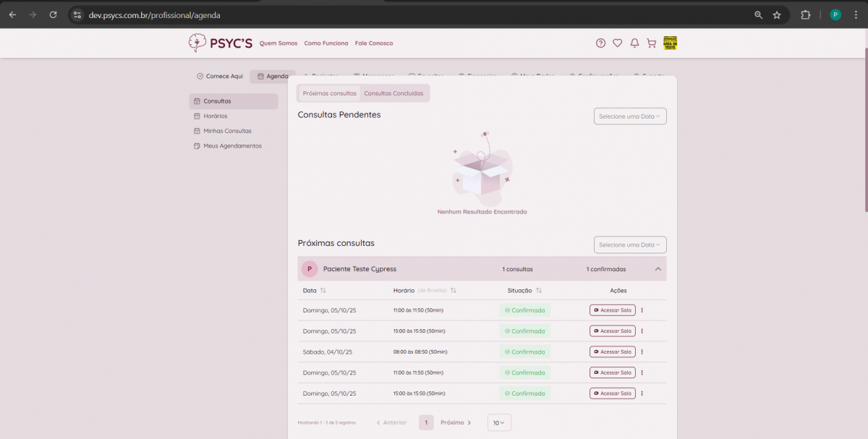Open the shopping cart icon
The height and width of the screenshot is (439, 868).
651,43
